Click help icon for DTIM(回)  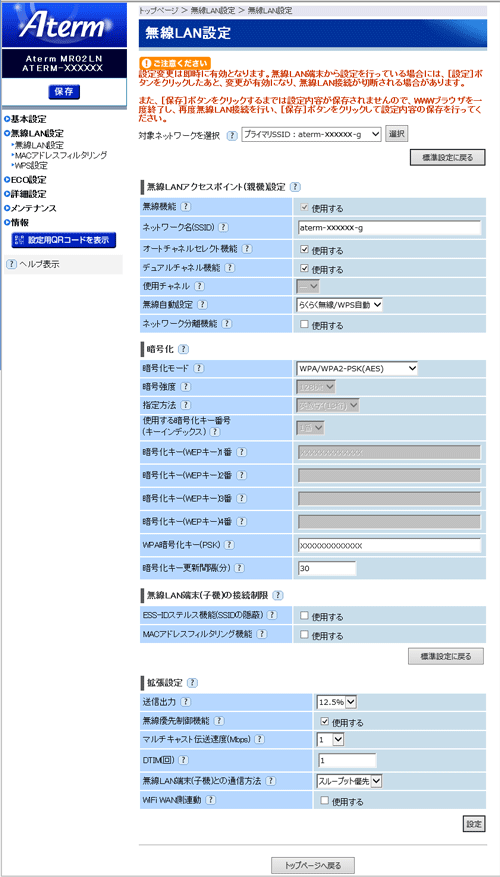(183, 760)
